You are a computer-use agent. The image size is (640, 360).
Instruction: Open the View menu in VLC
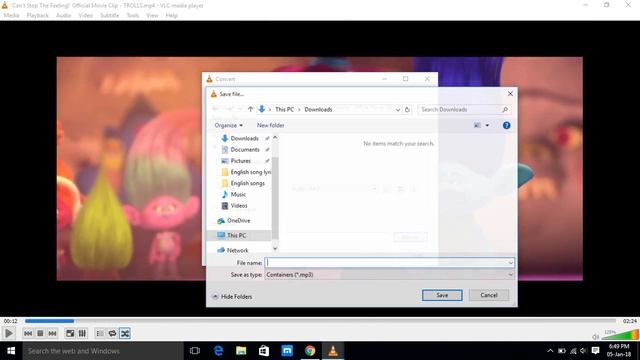pos(152,16)
